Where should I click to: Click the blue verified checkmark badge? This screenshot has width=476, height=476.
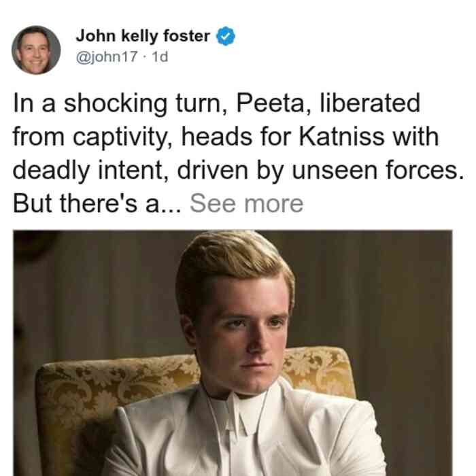click(226, 36)
